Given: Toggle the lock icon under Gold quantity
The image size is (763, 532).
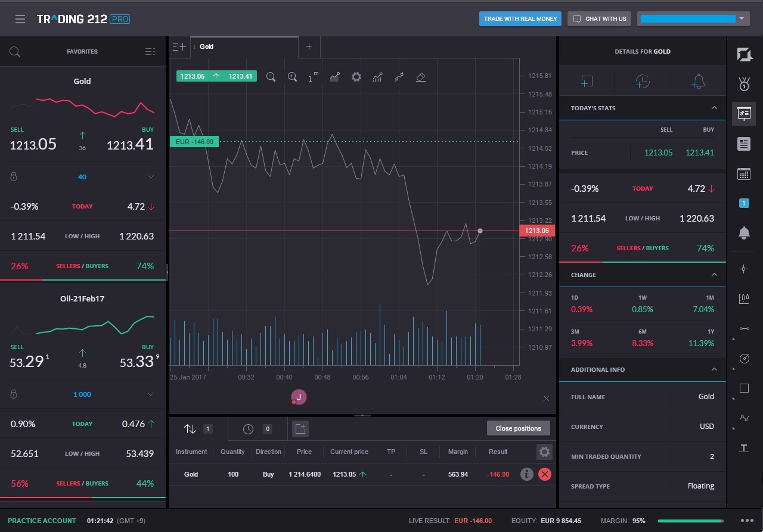Looking at the screenshot, I should point(14,177).
